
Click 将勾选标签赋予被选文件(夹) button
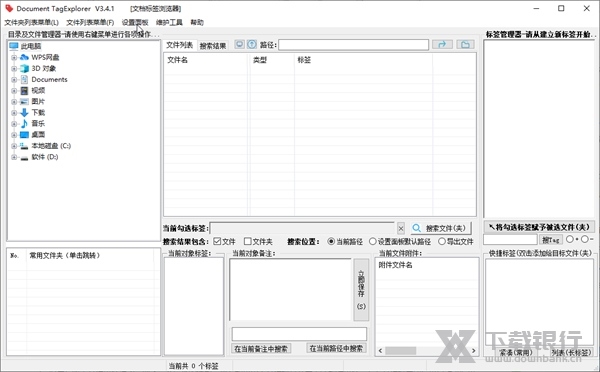(x=539, y=227)
